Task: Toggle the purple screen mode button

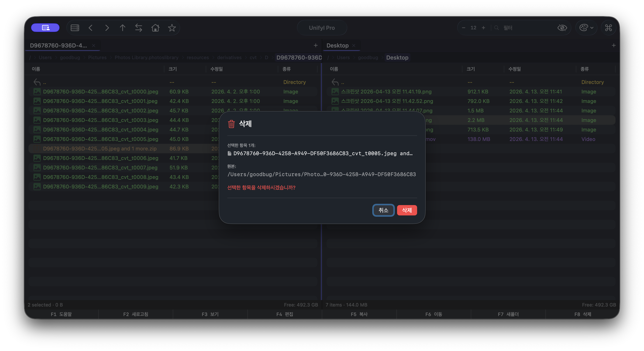Action: point(45,28)
